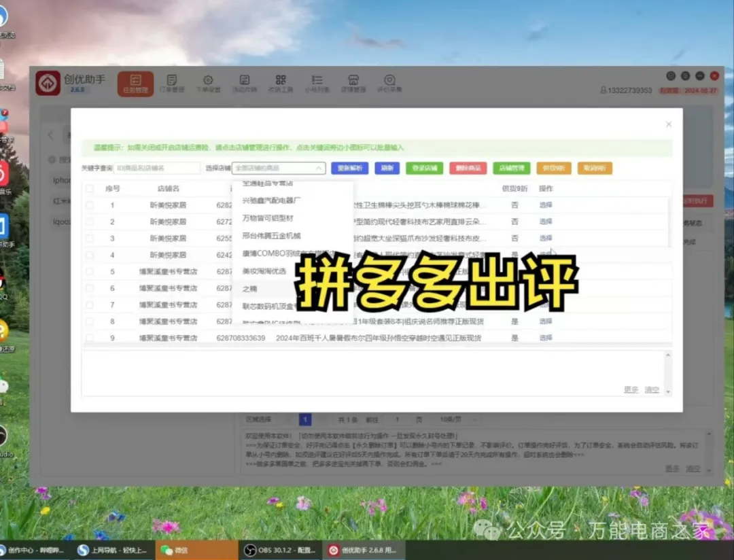Open the 订单管理 toolbar icon
The height and width of the screenshot is (560, 734).
point(172,83)
